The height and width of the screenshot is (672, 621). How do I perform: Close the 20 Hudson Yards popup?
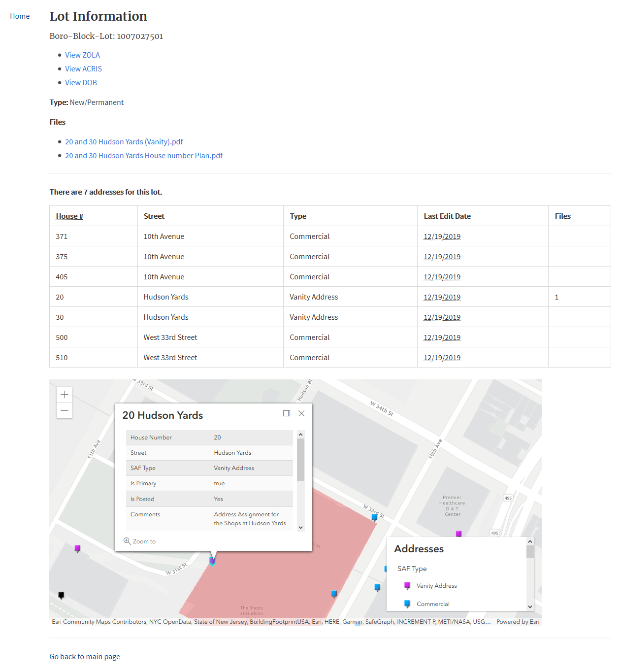pyautogui.click(x=301, y=413)
